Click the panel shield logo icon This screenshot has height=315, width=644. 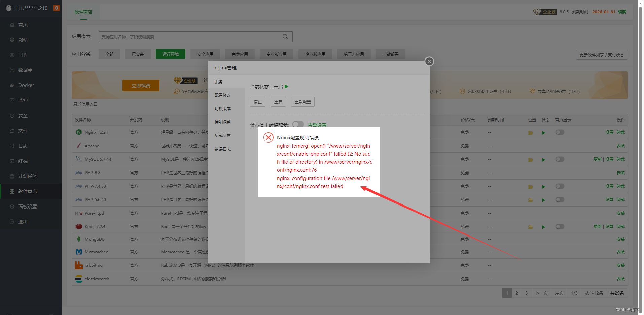(x=9, y=8)
